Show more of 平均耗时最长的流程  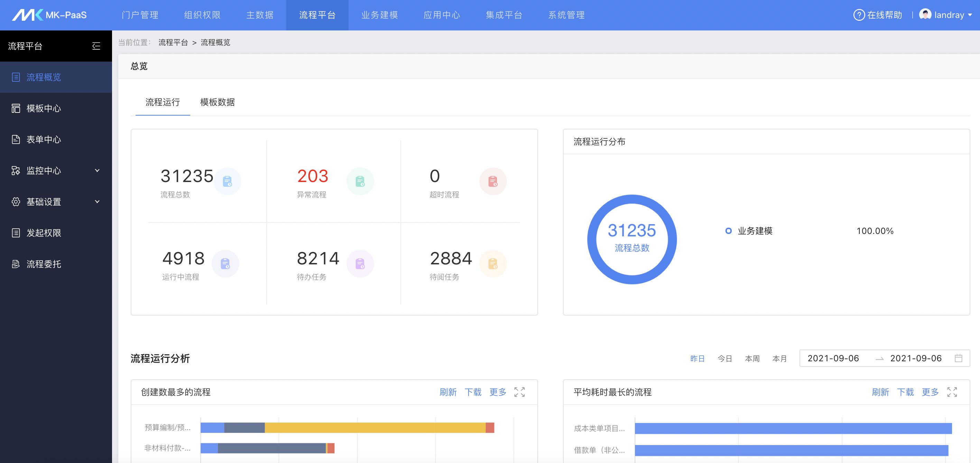[930, 392]
